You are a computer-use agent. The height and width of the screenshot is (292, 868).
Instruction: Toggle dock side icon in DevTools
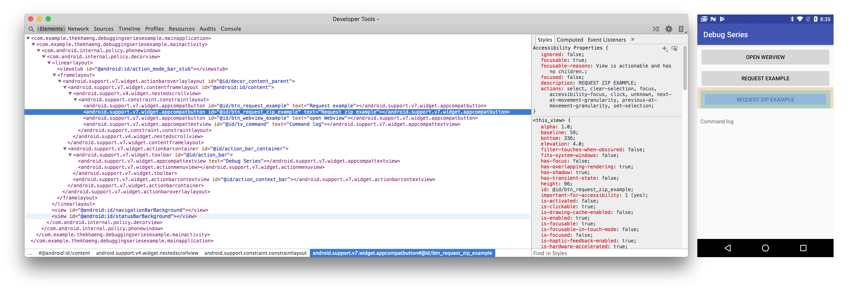(681, 29)
